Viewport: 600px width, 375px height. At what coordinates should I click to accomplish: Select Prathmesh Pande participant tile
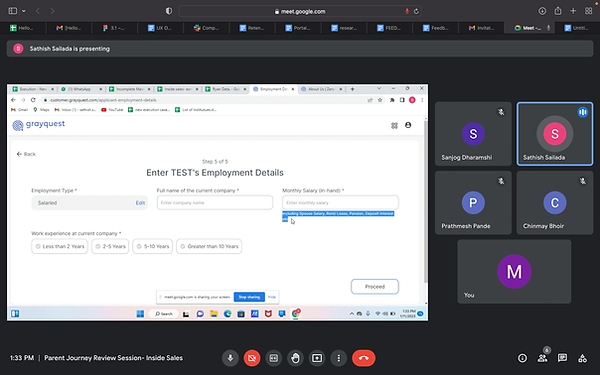point(473,202)
